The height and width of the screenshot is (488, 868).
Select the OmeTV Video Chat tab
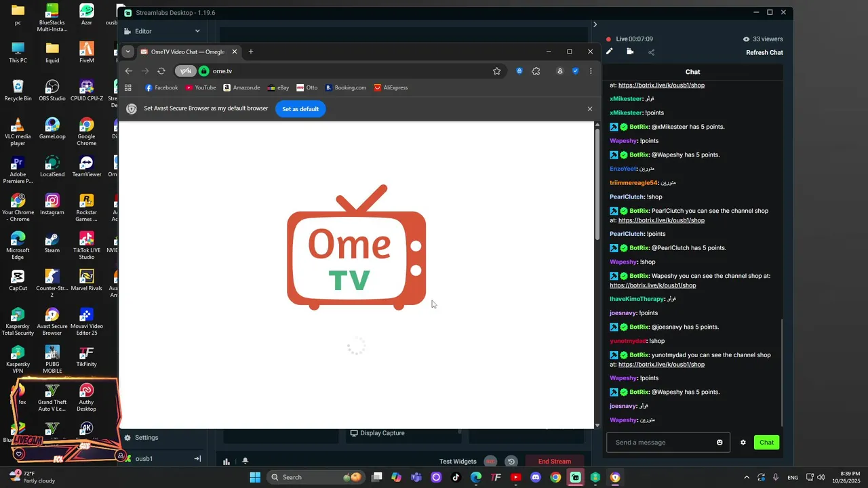[189, 52]
